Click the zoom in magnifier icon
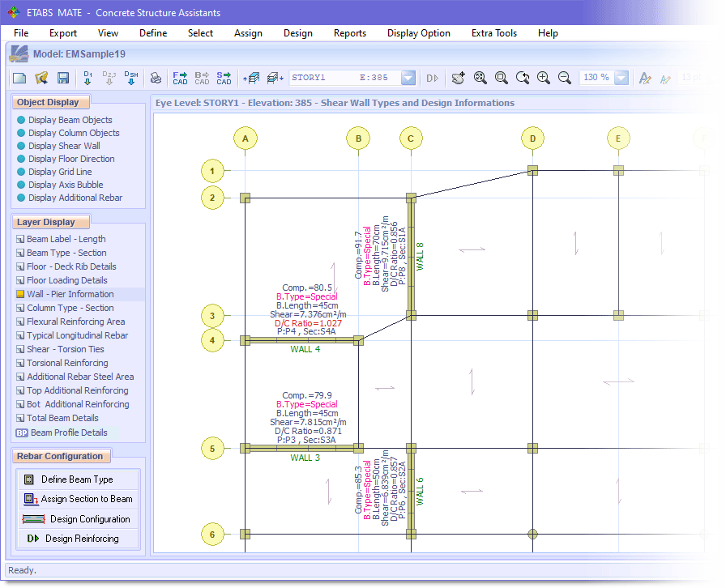The width and height of the screenshot is (726, 588). (x=544, y=78)
